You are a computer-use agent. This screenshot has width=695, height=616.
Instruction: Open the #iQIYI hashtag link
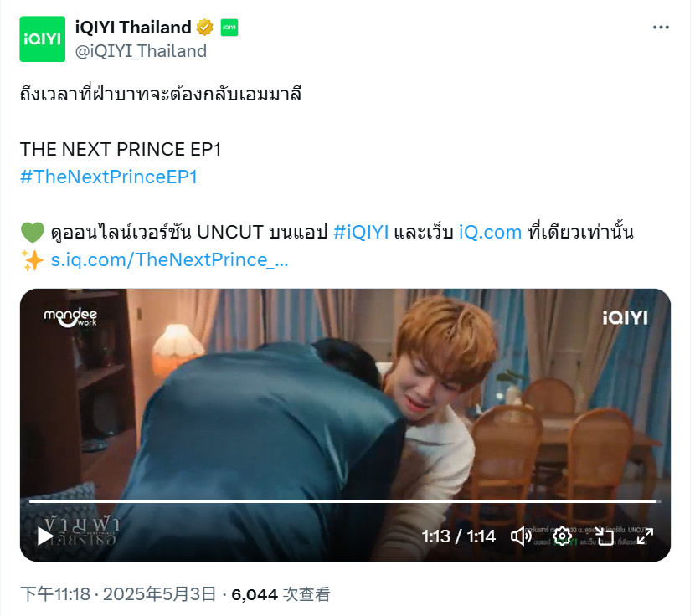pos(361,232)
